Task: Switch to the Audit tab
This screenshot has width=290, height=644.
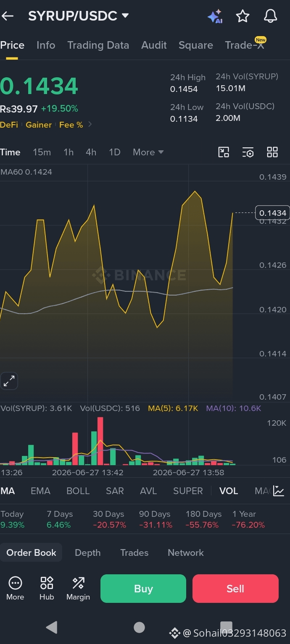Action: point(154,45)
